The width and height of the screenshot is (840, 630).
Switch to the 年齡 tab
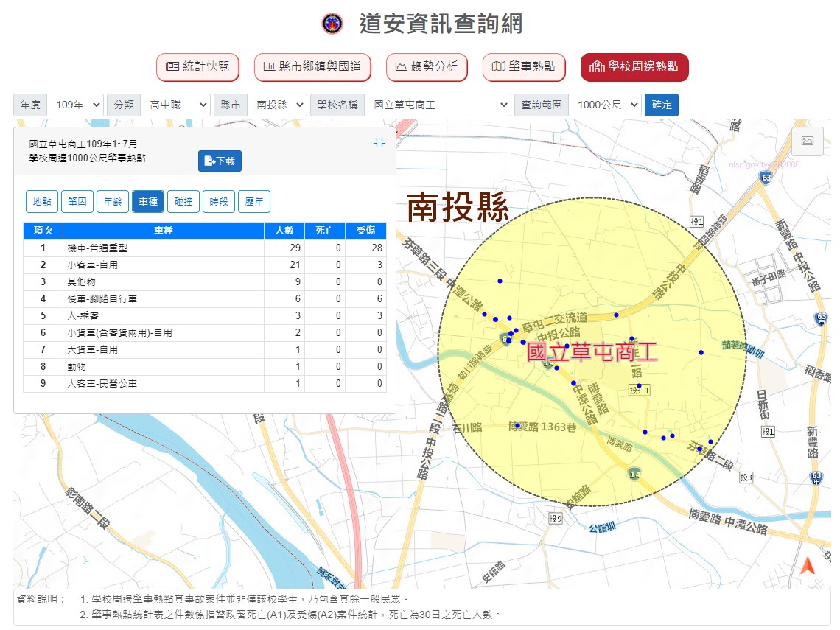point(113,201)
